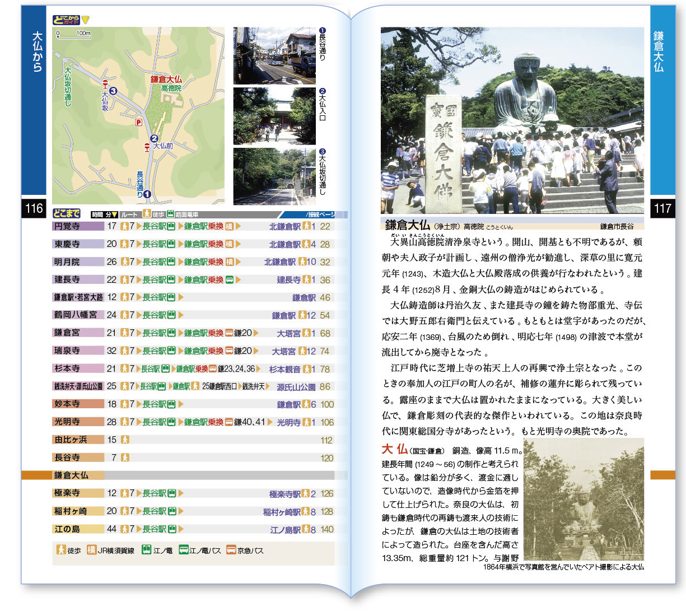Click the 1864 sepia Great Buddha photo

click(x=583, y=500)
